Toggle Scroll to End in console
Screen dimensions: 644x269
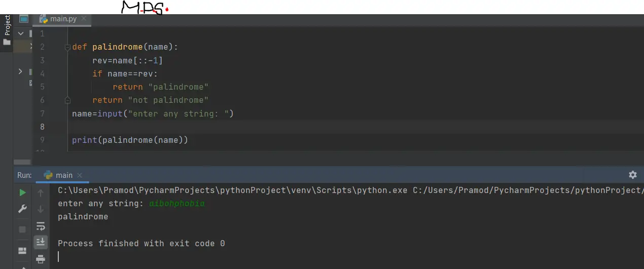tap(41, 242)
